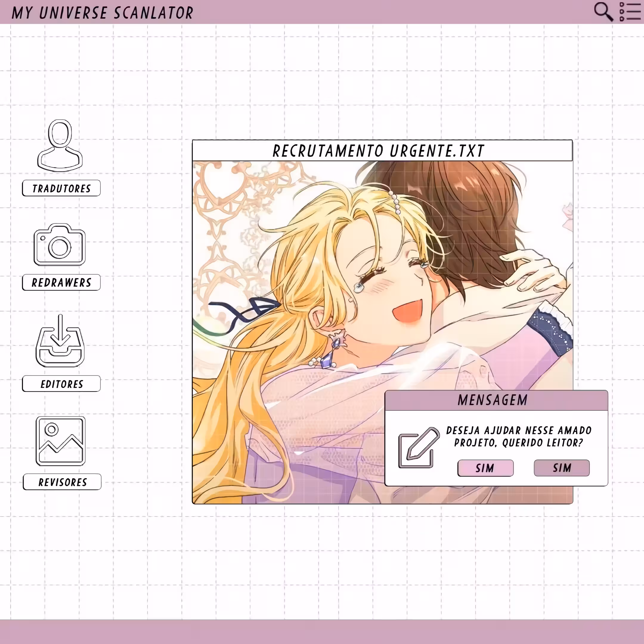
Task: Click the person silhouette icon above Tradutores
Action: [x=60, y=146]
